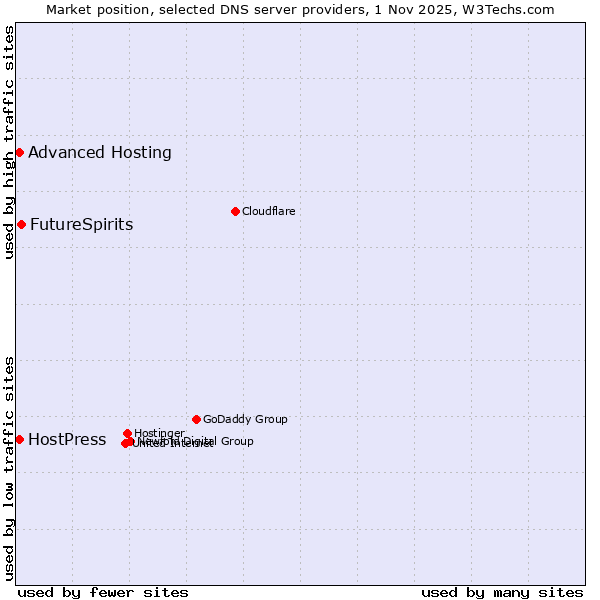Click the Cloudflare text label
Image resolution: width=600 pixels, height=600 pixels.
pyautogui.click(x=268, y=212)
